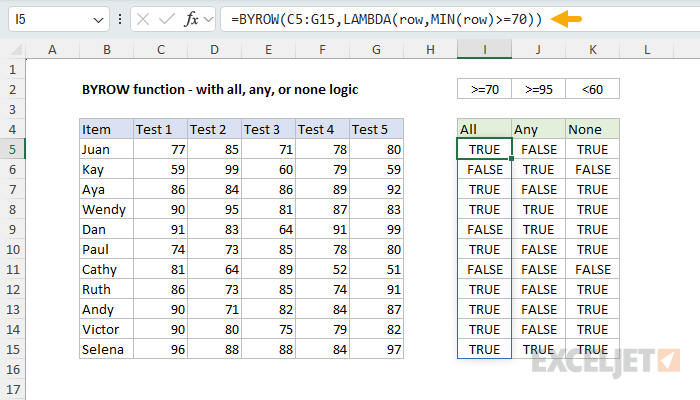This screenshot has height=400, width=700.
Task: Select the name cell 'Victor'
Action: click(107, 329)
